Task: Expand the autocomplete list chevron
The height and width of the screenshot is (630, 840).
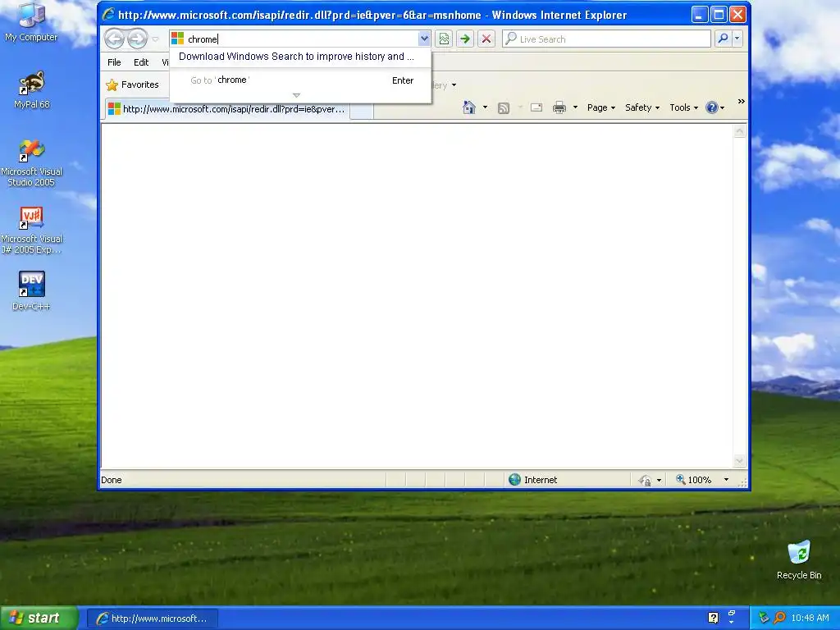Action: pos(296,95)
